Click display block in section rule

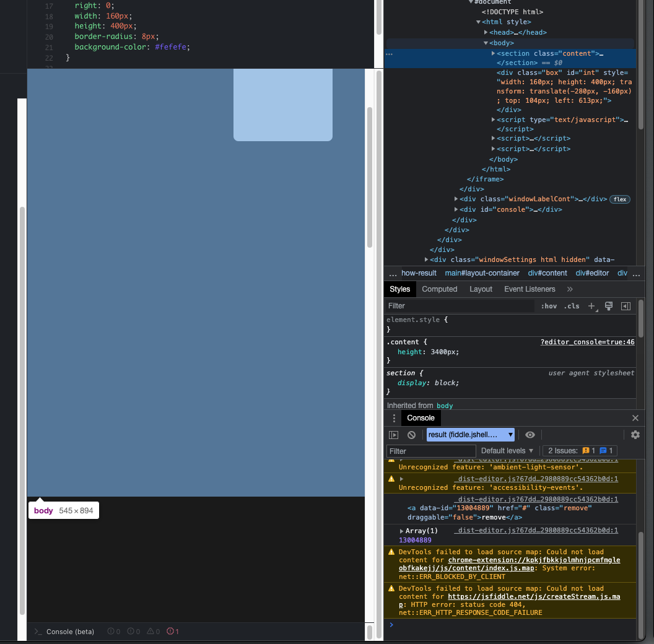(428, 383)
